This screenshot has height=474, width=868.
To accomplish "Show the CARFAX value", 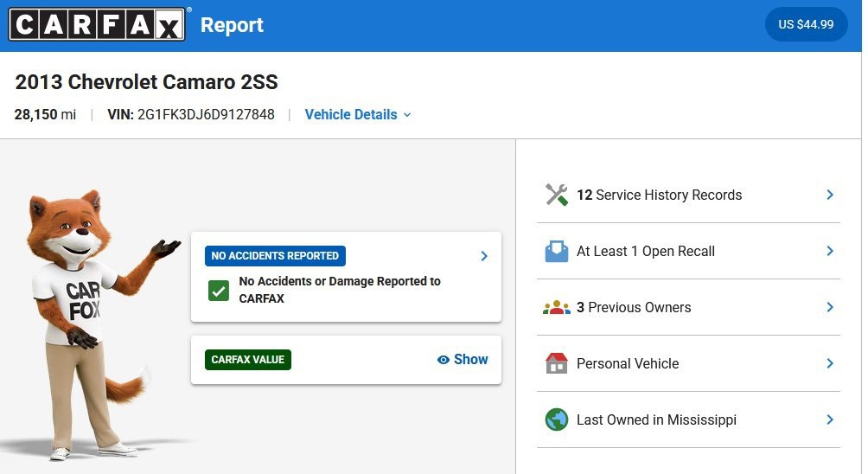I will pyautogui.click(x=463, y=360).
